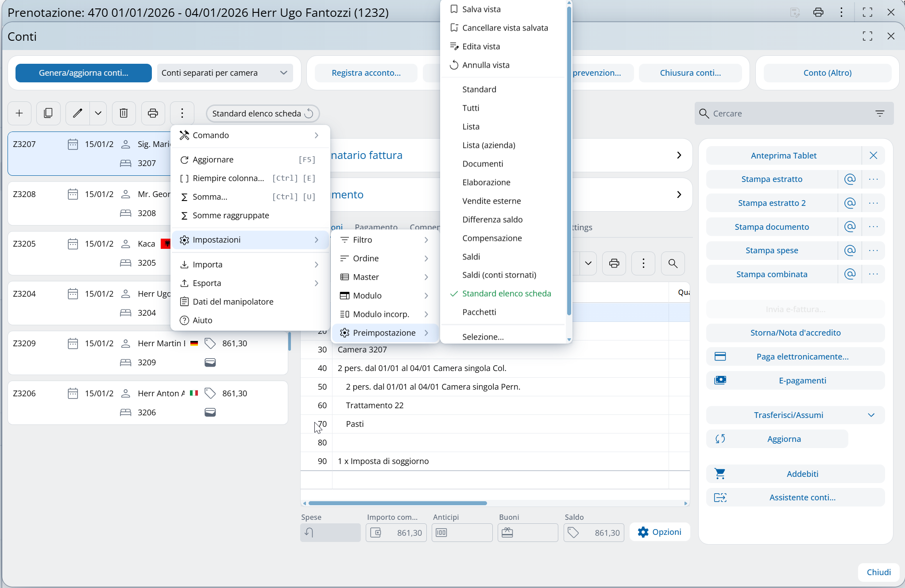
Task: Click the duplicate account copy icon
Action: pos(48,113)
